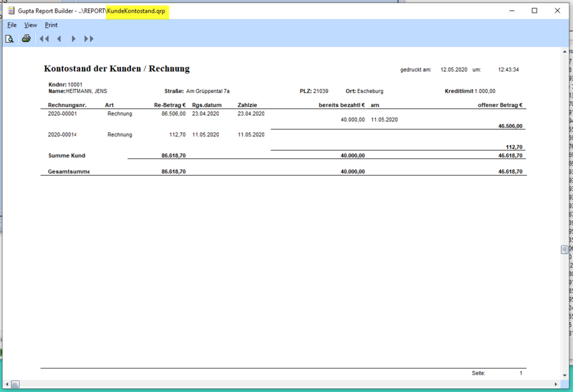Click the horizontal scrollbar right arrow
573x392 pixels.
(x=556, y=384)
